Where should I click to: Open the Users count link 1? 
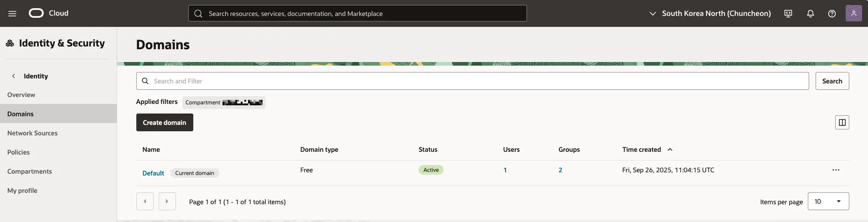click(505, 170)
